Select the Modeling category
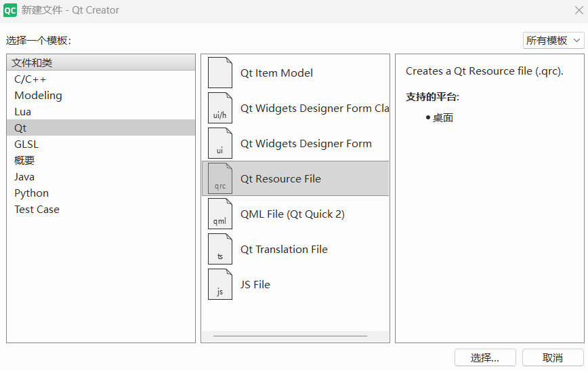This screenshot has height=371, width=588. (101, 96)
